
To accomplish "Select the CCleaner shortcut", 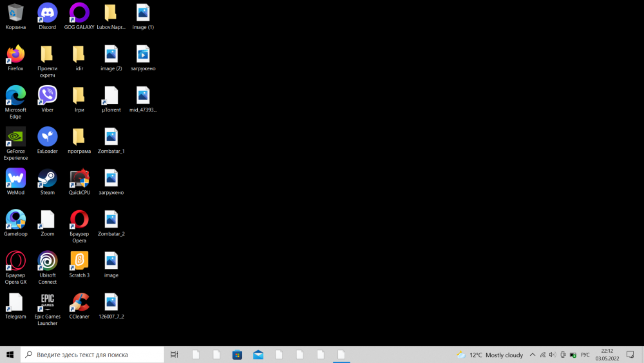I will (x=79, y=306).
